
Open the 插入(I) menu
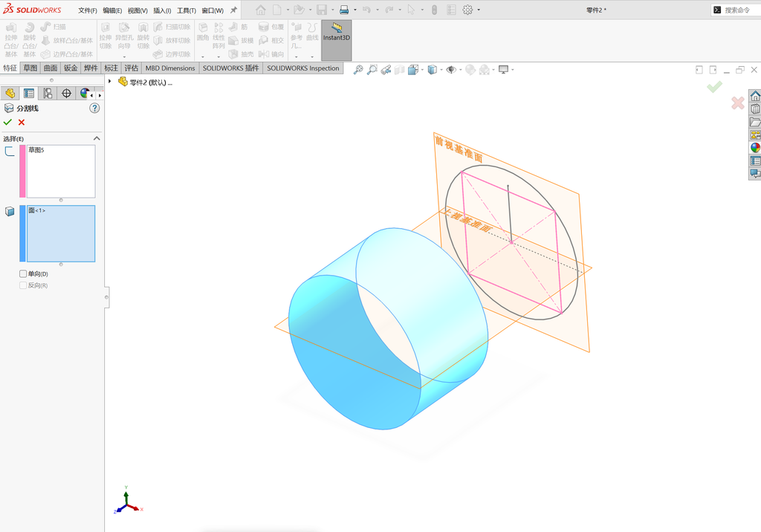(162, 10)
